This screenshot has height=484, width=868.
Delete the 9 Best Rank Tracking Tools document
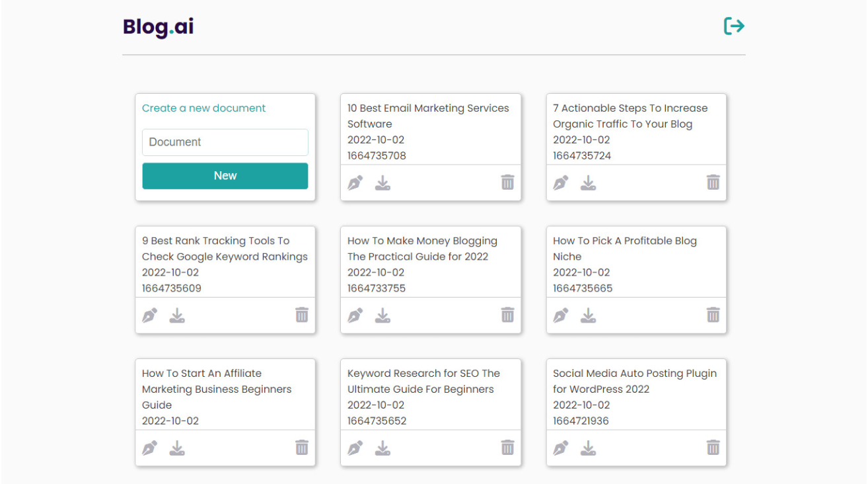(302, 315)
